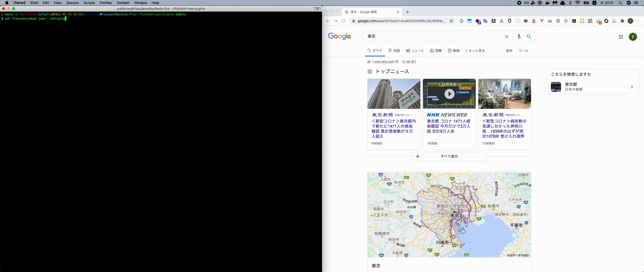
Task: Play the NHK news video thumbnail
Action: pyautogui.click(x=449, y=94)
